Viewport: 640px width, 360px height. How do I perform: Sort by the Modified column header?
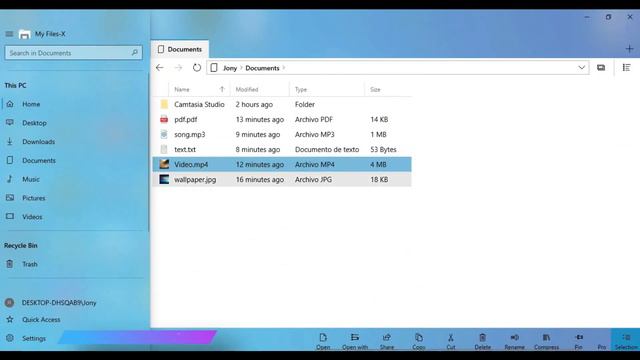[260, 89]
